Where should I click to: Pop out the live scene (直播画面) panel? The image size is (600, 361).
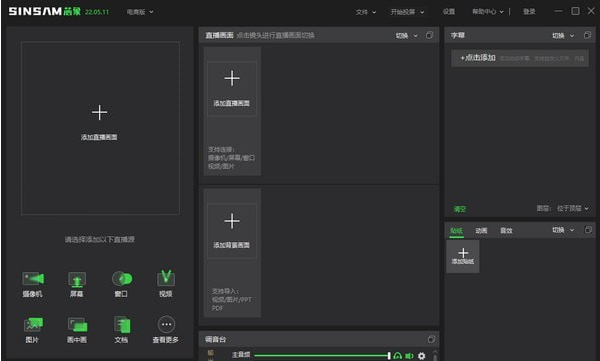coord(429,35)
